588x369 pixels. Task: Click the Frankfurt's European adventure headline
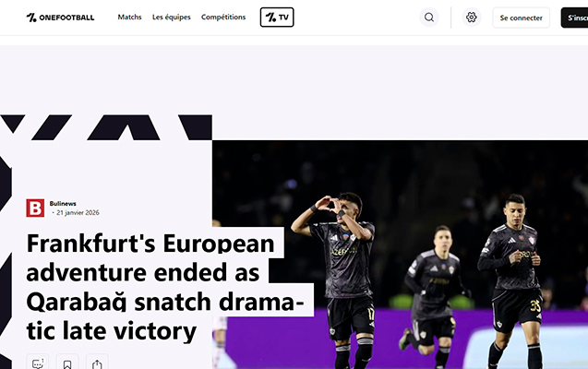164,287
